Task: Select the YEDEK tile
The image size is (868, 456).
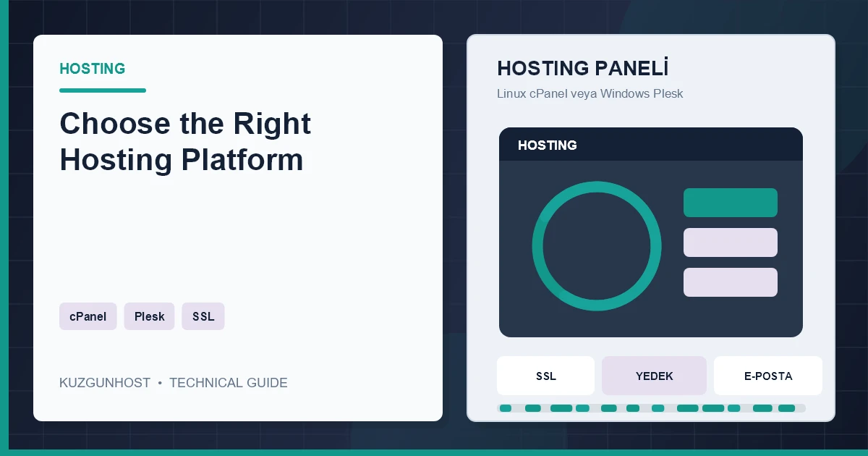Action: [x=655, y=376]
